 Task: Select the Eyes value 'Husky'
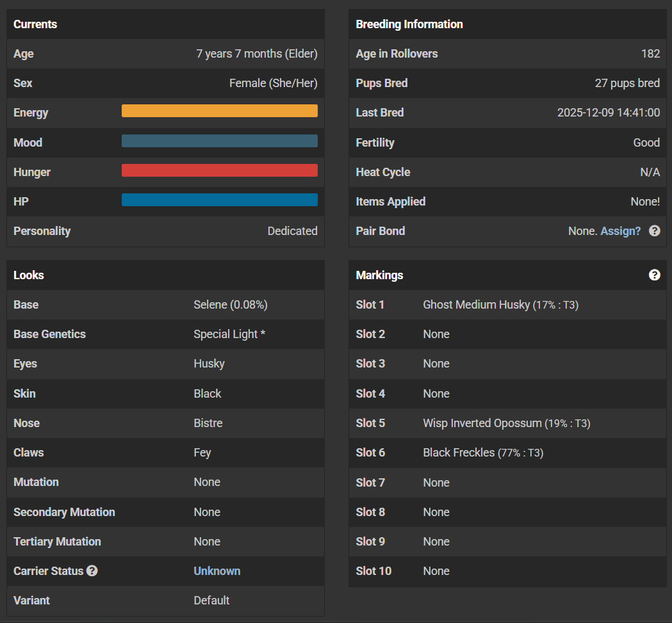(x=209, y=364)
